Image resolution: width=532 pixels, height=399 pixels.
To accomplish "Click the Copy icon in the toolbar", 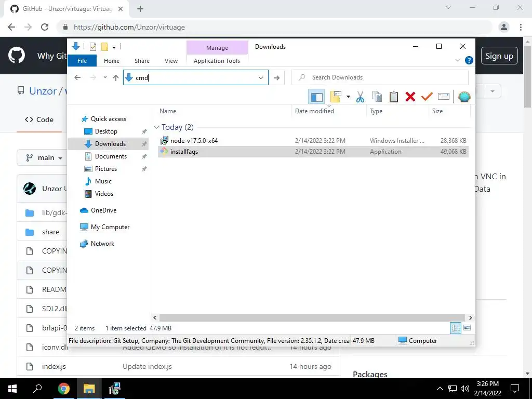I will pos(377,97).
